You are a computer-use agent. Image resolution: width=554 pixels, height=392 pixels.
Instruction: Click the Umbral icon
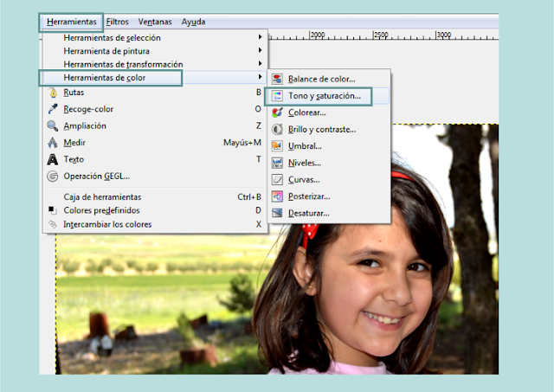tap(277, 146)
